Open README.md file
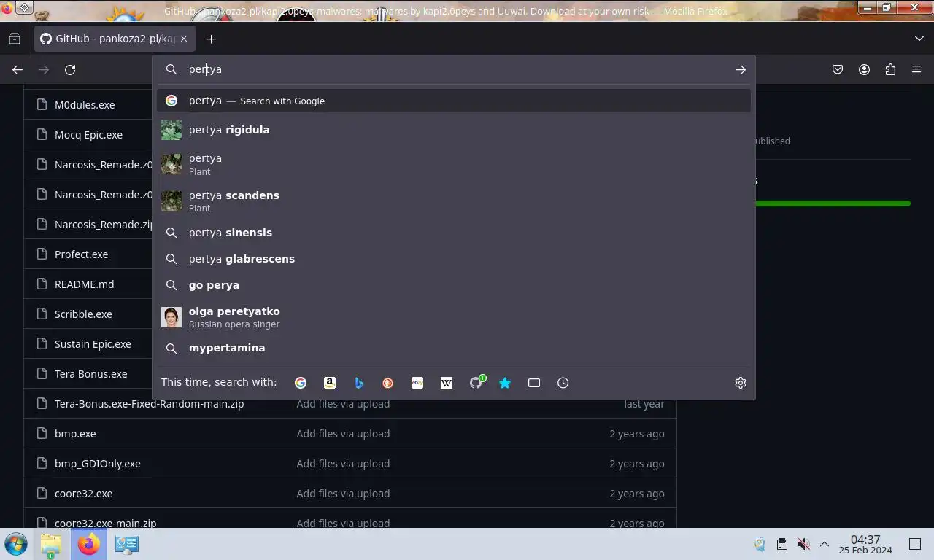Viewport: 934px width, 560px height. tap(84, 284)
